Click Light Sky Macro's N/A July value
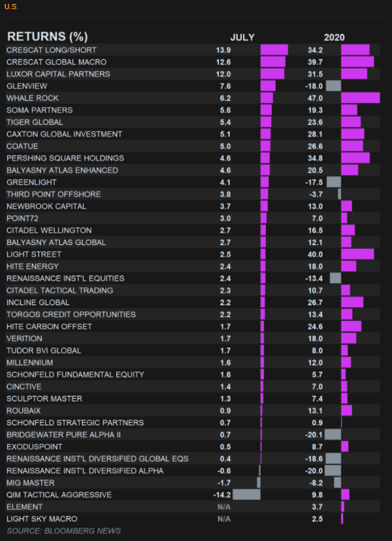392x541 pixels. pos(224,519)
